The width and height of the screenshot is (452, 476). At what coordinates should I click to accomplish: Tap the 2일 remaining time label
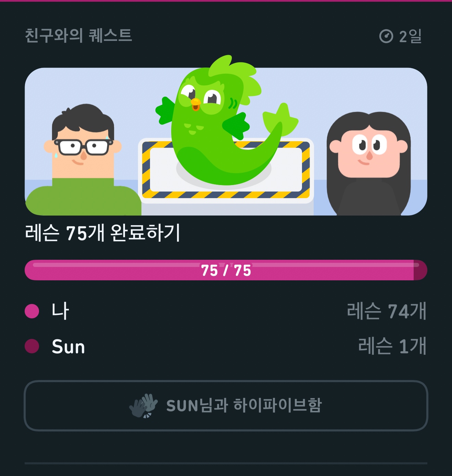(x=410, y=36)
